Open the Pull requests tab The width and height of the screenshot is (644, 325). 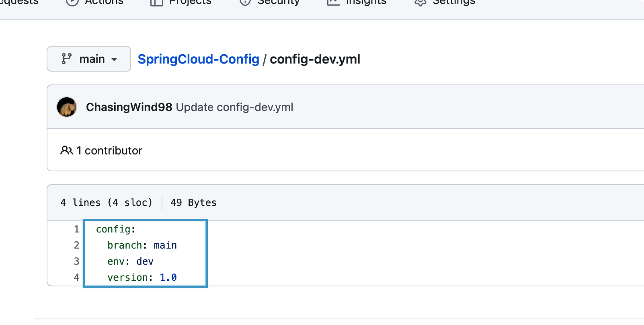tap(19, 2)
